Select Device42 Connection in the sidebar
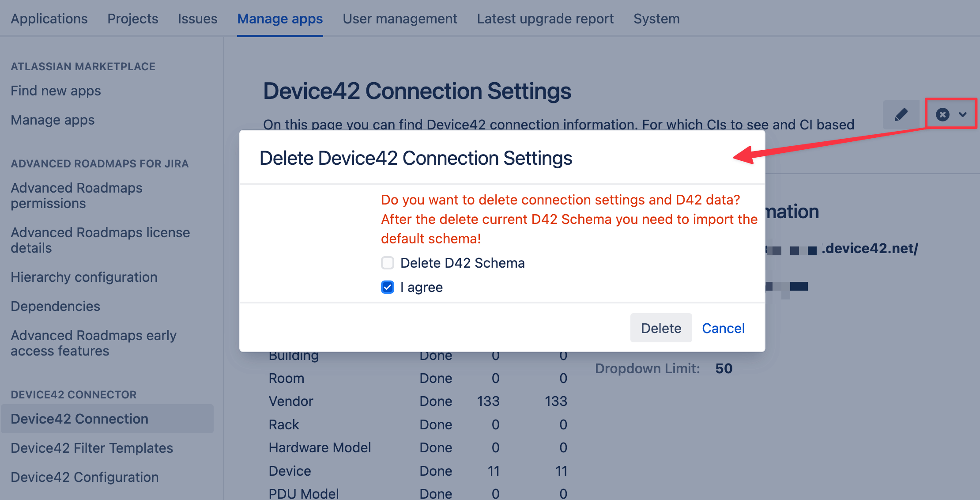The image size is (980, 500). click(x=79, y=418)
